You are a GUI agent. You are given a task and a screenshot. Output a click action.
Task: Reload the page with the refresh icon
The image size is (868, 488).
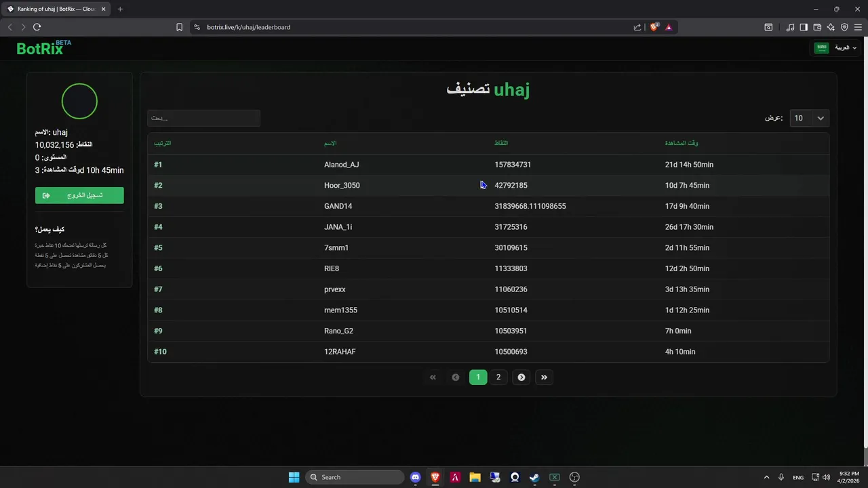tap(37, 27)
